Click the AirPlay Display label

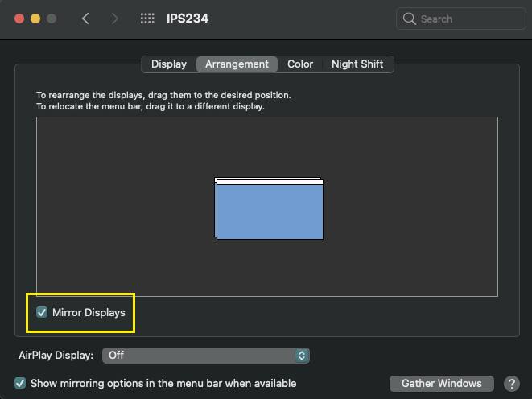56,356
